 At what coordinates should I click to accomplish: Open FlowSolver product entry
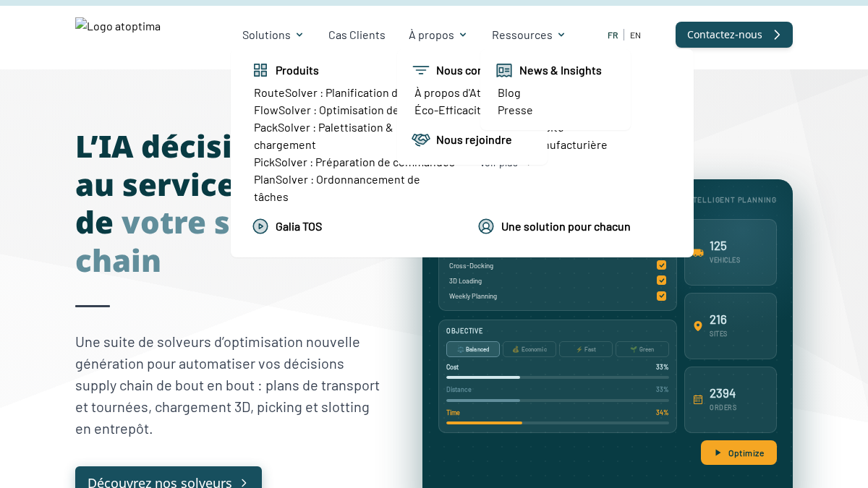coord(326,110)
